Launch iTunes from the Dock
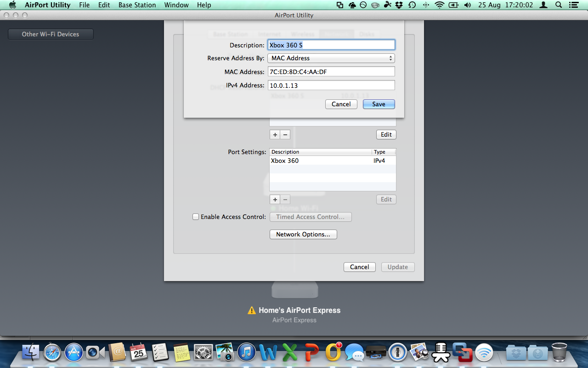Viewport: 588px width, 368px height. click(x=247, y=353)
